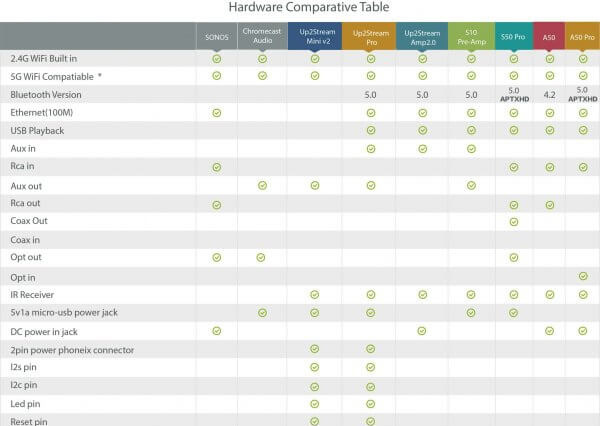Click the SONOS column header
The height and width of the screenshot is (426, 600).
pos(217,35)
